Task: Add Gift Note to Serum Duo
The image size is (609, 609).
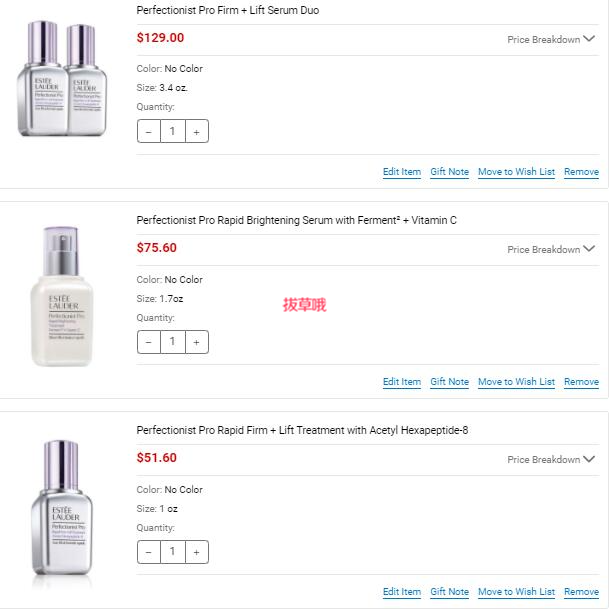Action: click(x=449, y=172)
